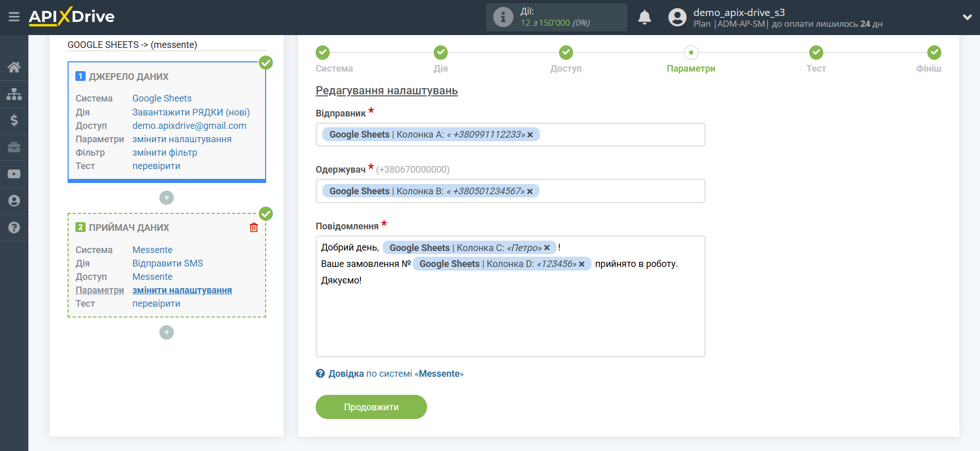Image resolution: width=980 pixels, height=451 pixels.
Task: Open the YouTube video sidebar icon
Action: pyautogui.click(x=14, y=174)
